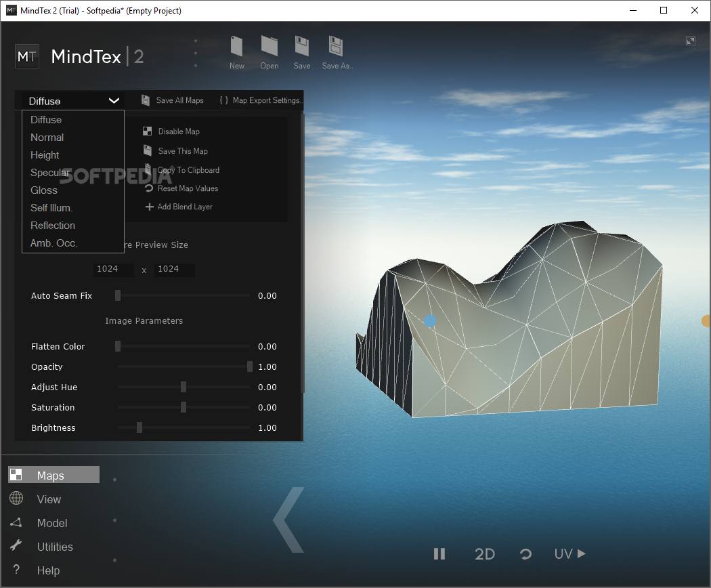
Task: Click the Brightness slider handle
Action: 139,427
